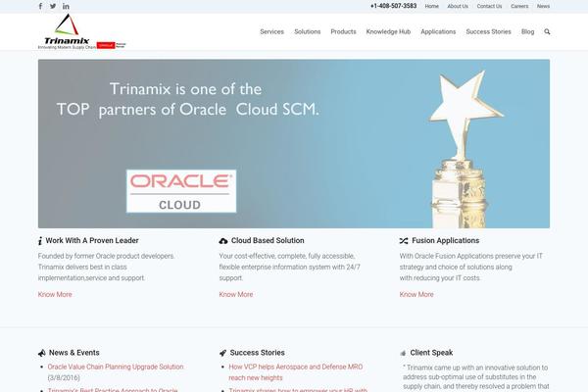Open the Services menu
The image size is (588, 392).
pyautogui.click(x=271, y=32)
